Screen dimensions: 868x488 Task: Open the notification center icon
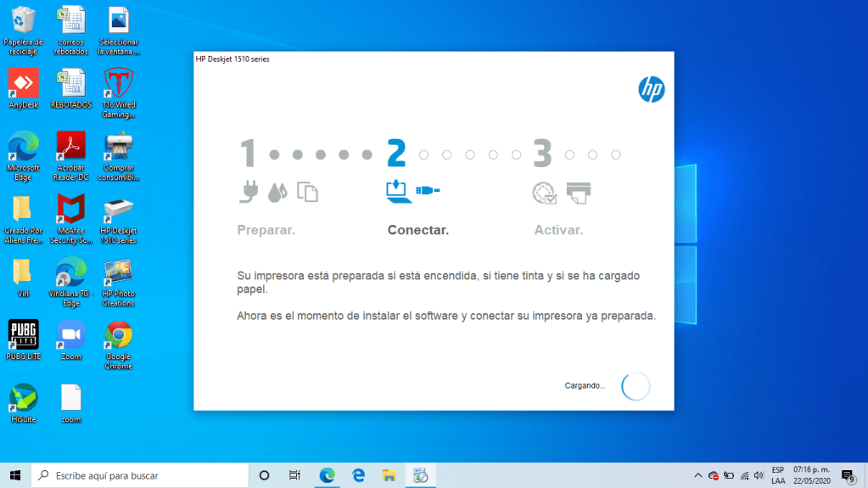coord(848,476)
